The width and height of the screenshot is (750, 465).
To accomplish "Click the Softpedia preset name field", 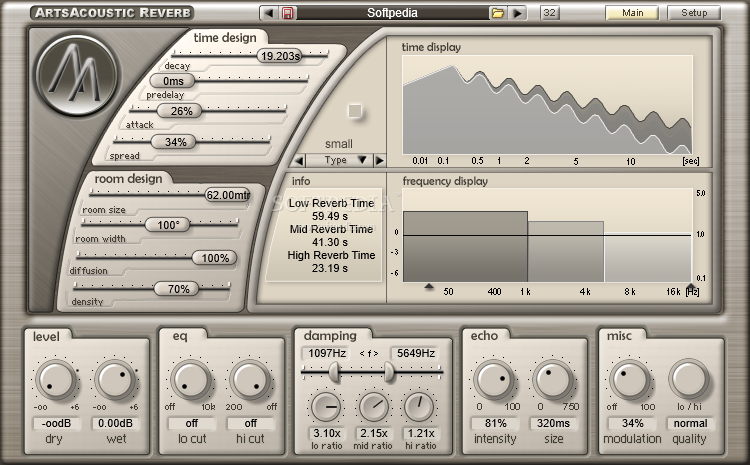I will (x=392, y=13).
